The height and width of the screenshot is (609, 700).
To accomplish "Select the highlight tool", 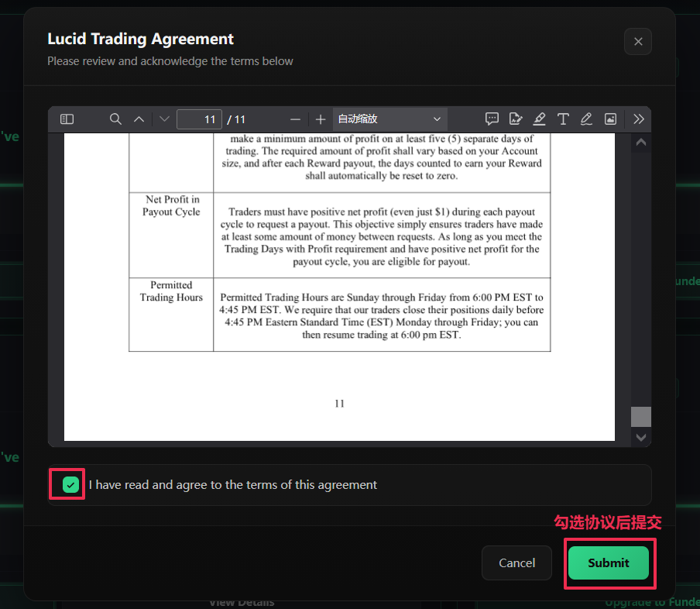I will click(539, 119).
